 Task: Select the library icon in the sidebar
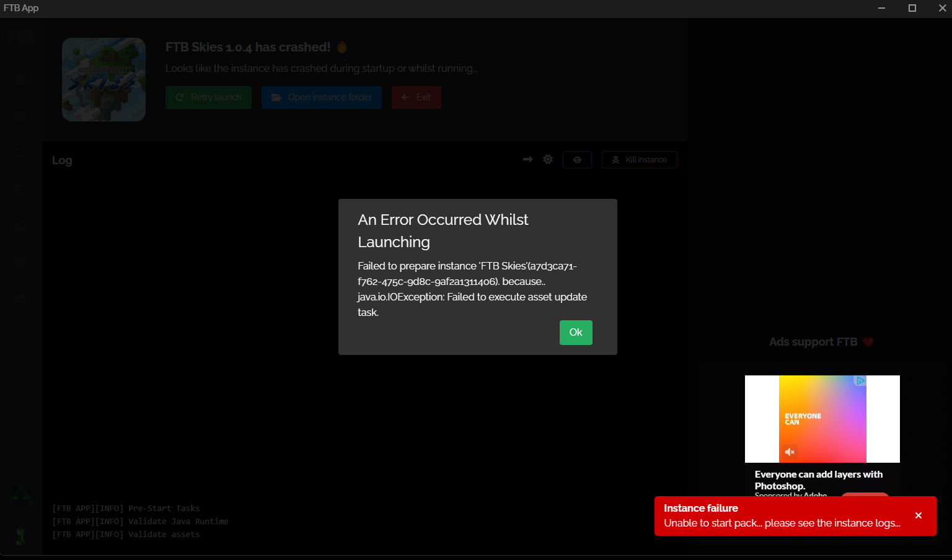[x=20, y=116]
